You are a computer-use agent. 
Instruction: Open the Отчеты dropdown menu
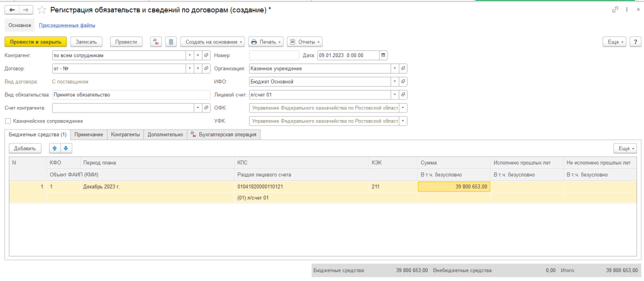[x=304, y=42]
